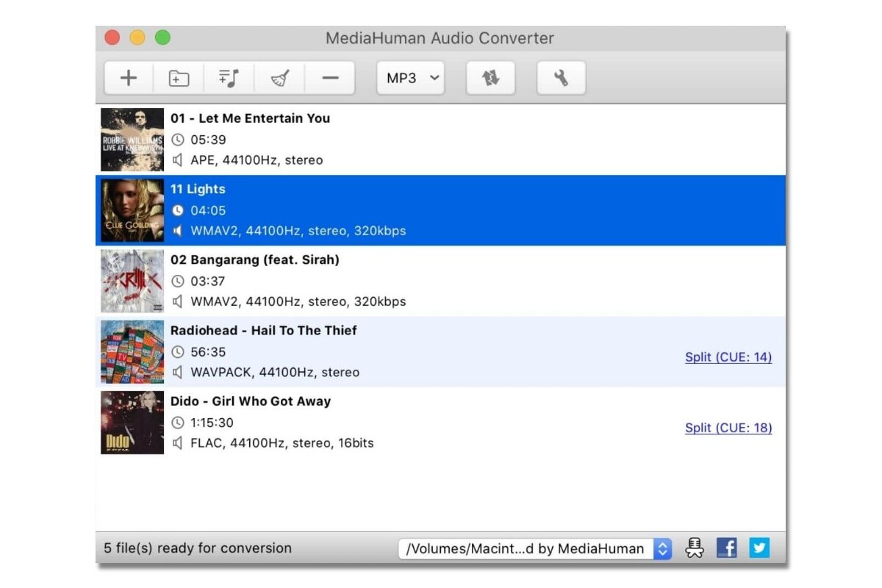The height and width of the screenshot is (588, 882).
Task: Click the green zoom window button
Action: [162, 37]
